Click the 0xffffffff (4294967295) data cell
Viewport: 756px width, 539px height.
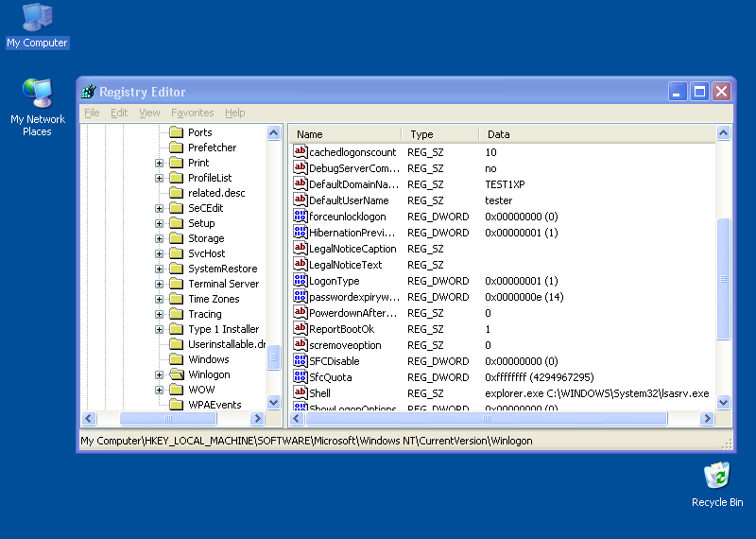click(x=539, y=377)
